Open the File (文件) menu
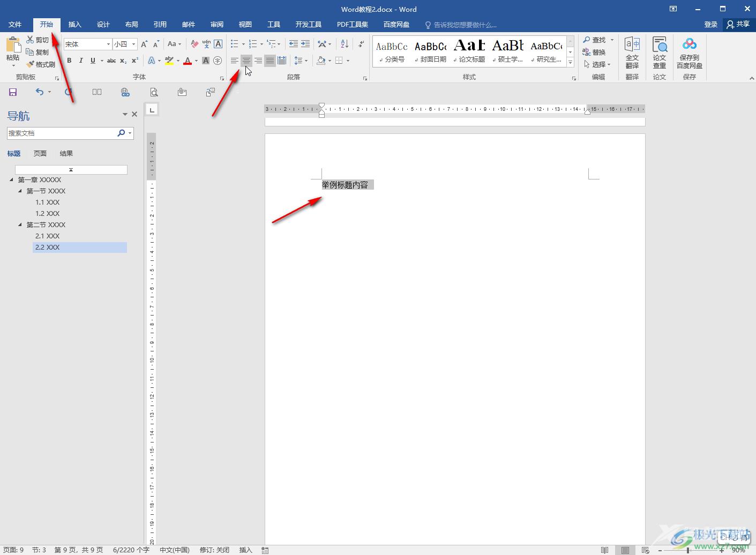756x555 pixels. pyautogui.click(x=15, y=25)
